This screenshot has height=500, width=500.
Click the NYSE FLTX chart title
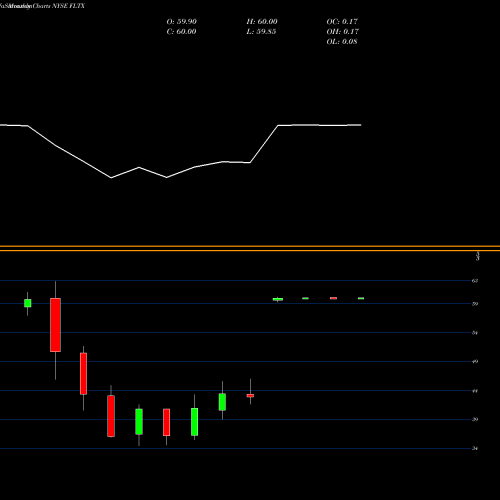[x=42, y=6]
